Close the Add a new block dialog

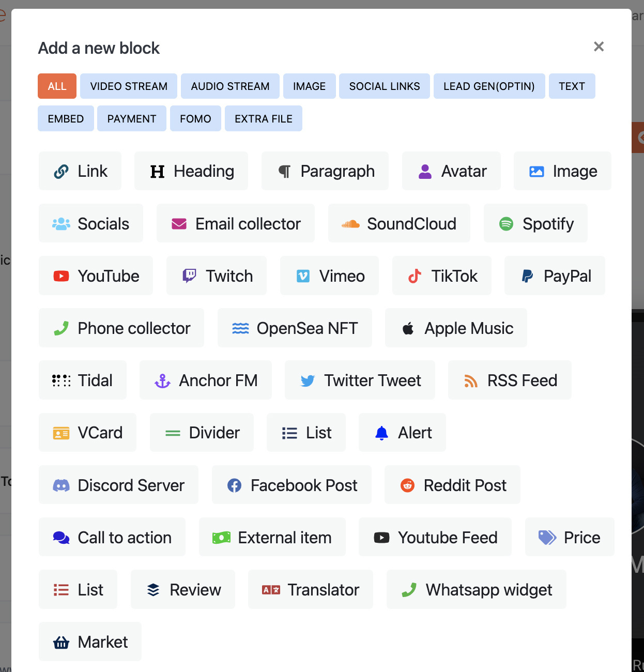point(599,47)
